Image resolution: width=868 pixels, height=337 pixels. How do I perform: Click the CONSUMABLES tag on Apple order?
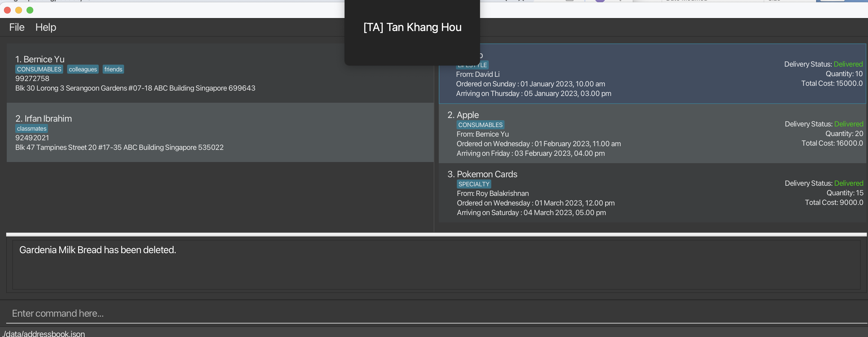pos(480,125)
